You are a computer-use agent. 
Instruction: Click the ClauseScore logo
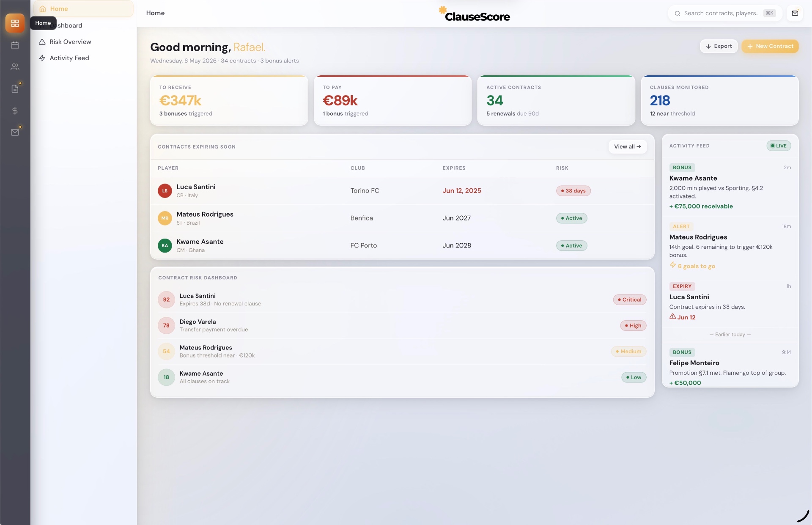(x=474, y=14)
